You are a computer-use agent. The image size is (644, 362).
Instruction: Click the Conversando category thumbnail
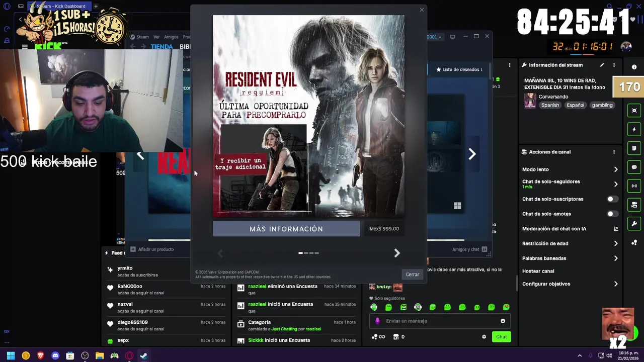click(530, 101)
